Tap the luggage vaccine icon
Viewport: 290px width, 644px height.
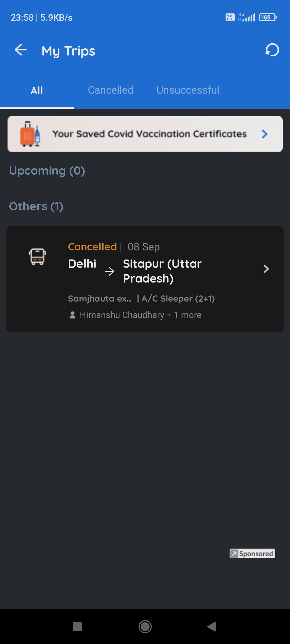point(30,134)
